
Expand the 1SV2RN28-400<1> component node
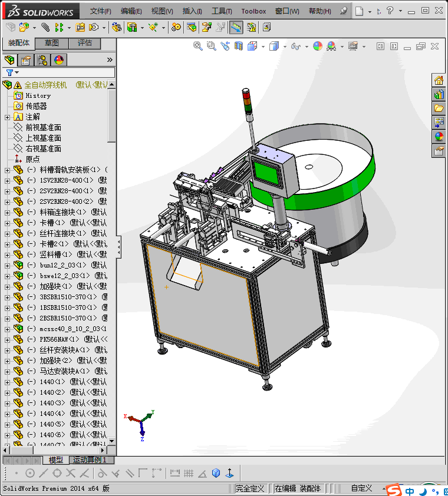point(7,181)
